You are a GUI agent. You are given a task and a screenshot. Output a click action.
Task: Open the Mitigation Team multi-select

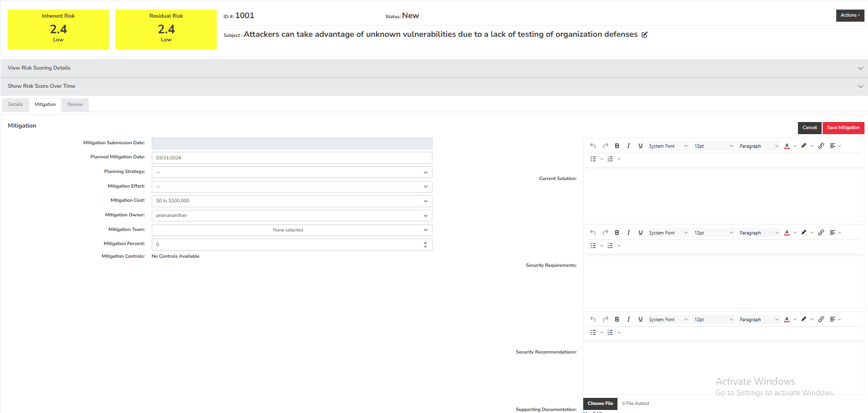coord(292,230)
